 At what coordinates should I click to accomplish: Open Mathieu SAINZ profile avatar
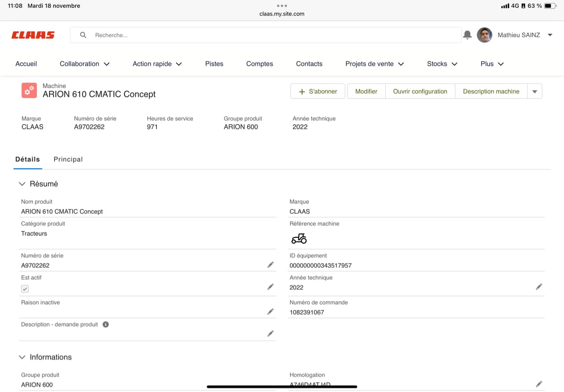[484, 35]
